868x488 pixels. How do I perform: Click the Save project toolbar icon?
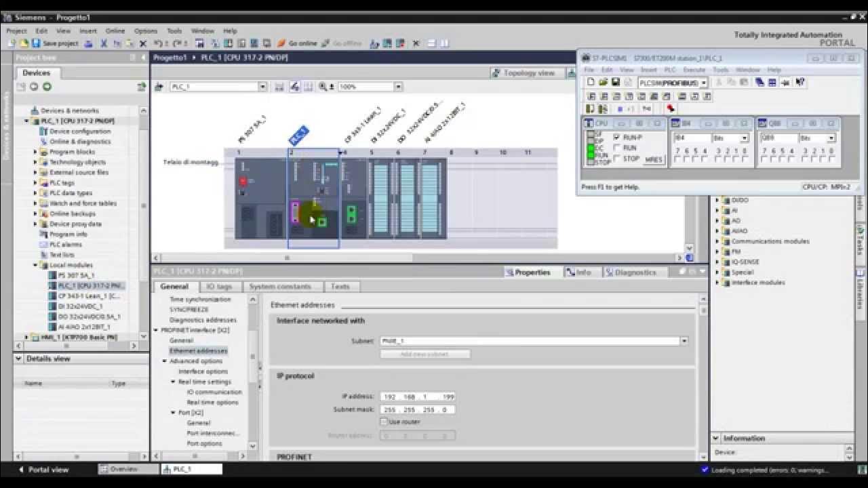tap(35, 43)
